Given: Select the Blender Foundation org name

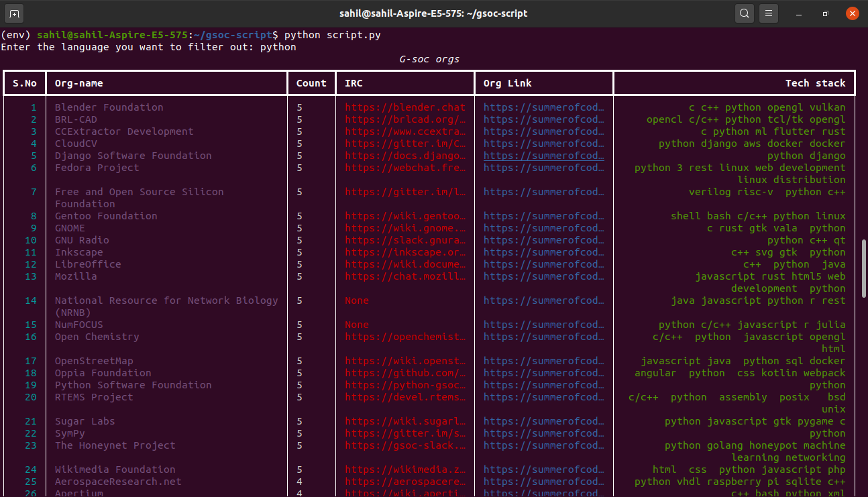Looking at the screenshot, I should point(109,107).
